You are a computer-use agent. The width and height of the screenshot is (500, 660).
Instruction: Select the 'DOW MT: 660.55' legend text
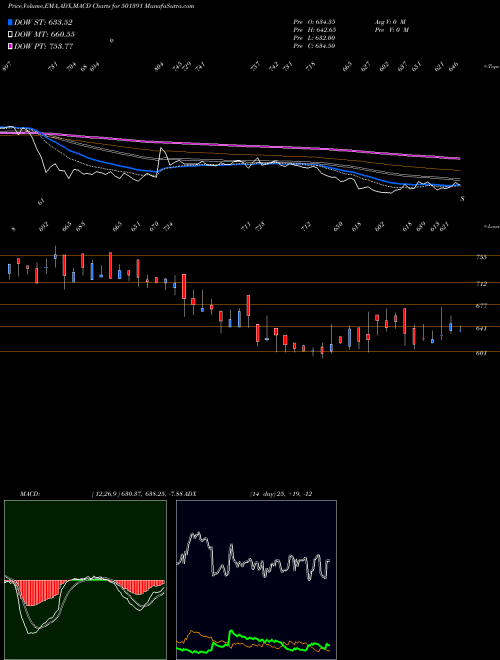[x=44, y=34]
